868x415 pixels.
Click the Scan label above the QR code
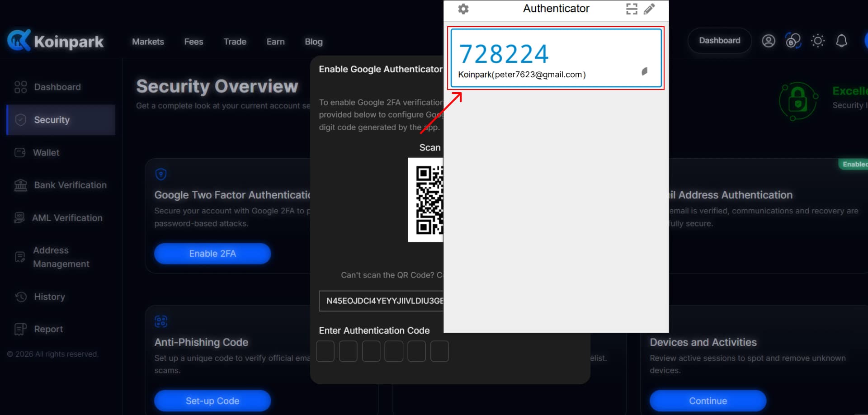click(430, 147)
